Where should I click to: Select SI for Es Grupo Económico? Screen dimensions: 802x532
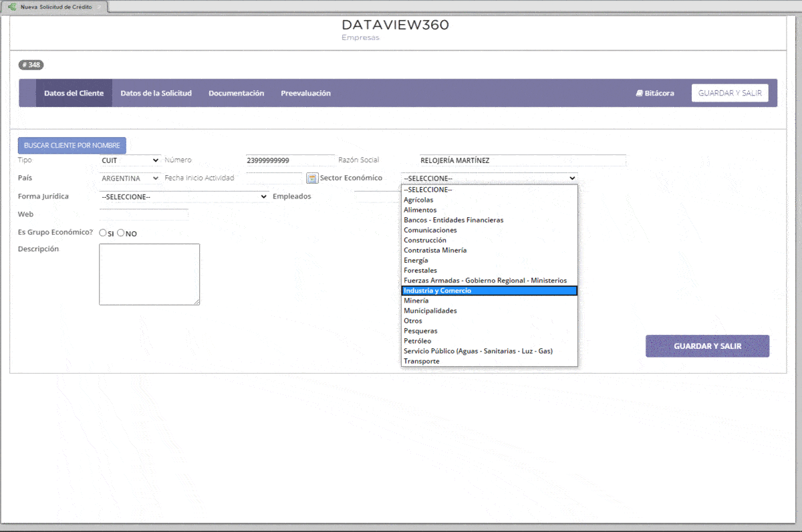click(103, 233)
